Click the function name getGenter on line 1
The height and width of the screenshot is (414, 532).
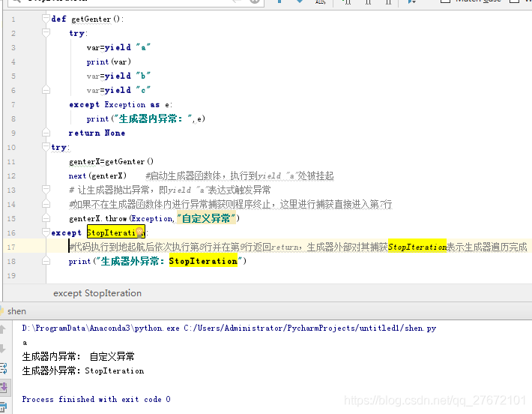pyautogui.click(x=91, y=19)
